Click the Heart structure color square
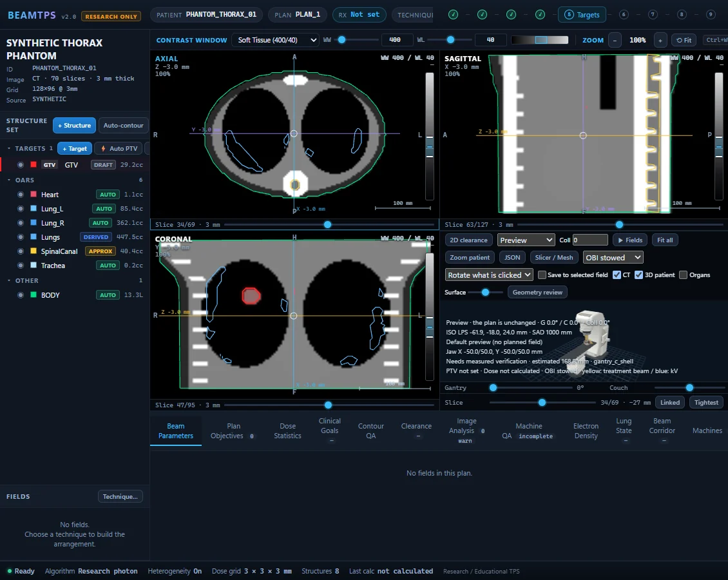 click(x=34, y=194)
